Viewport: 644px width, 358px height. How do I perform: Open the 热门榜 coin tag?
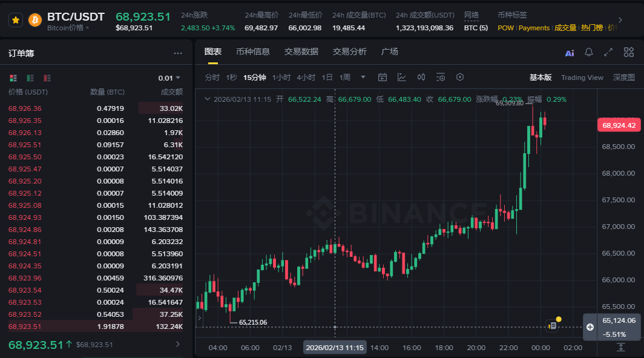[x=592, y=28]
